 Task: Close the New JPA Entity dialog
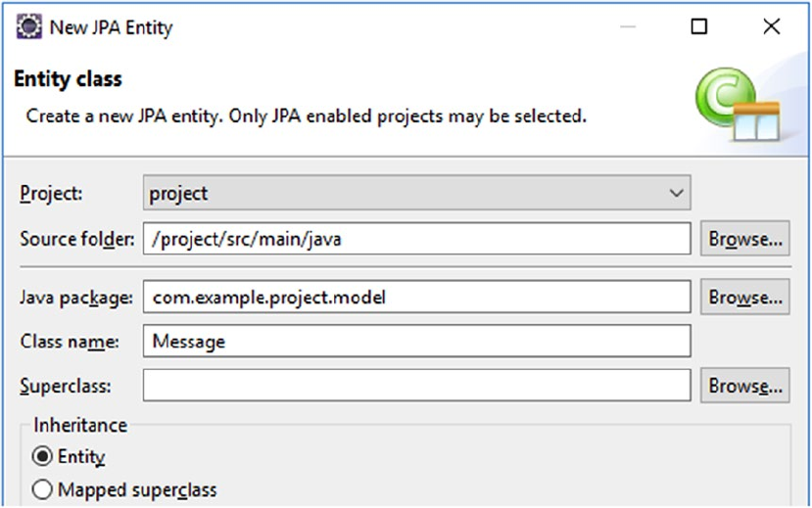tap(772, 26)
